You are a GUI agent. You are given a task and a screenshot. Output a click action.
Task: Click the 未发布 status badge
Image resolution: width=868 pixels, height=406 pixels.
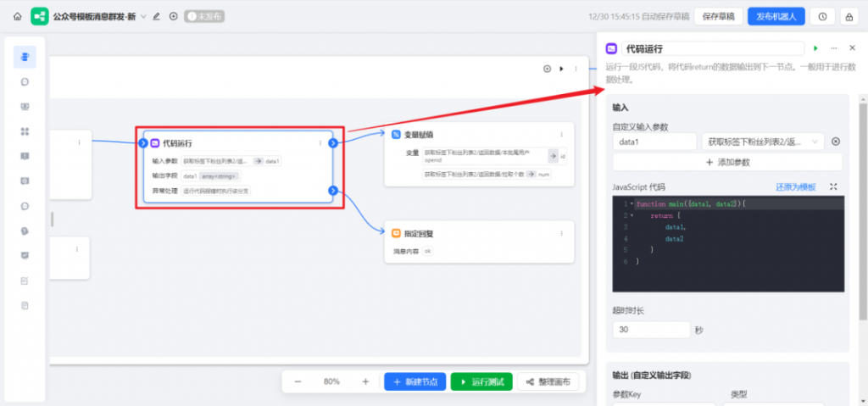point(204,17)
